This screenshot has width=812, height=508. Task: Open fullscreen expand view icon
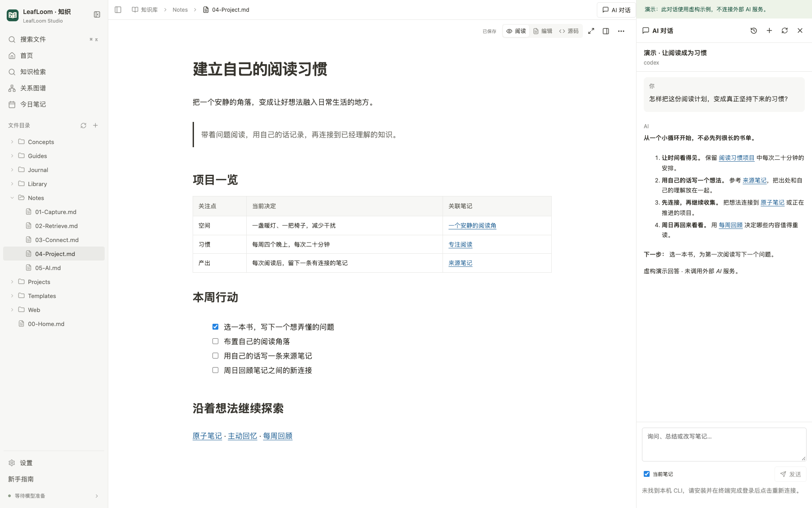pos(591,31)
